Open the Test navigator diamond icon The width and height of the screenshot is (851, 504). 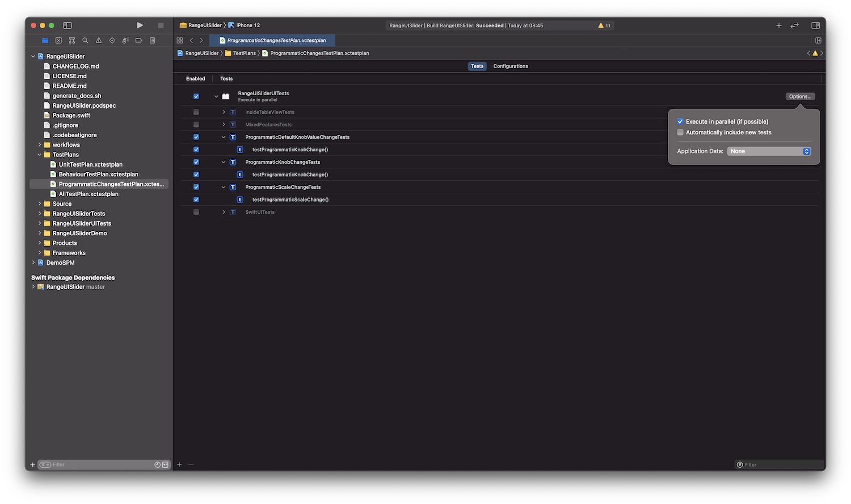click(112, 40)
